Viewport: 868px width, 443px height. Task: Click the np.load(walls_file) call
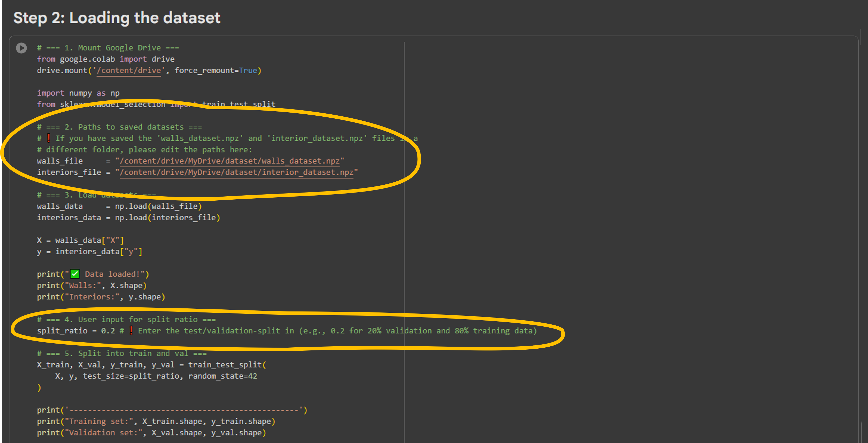tap(158, 206)
